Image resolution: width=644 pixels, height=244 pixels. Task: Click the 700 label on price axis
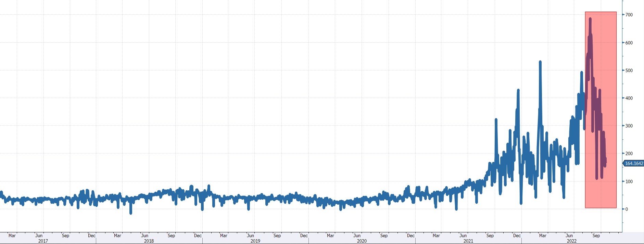[x=629, y=15]
